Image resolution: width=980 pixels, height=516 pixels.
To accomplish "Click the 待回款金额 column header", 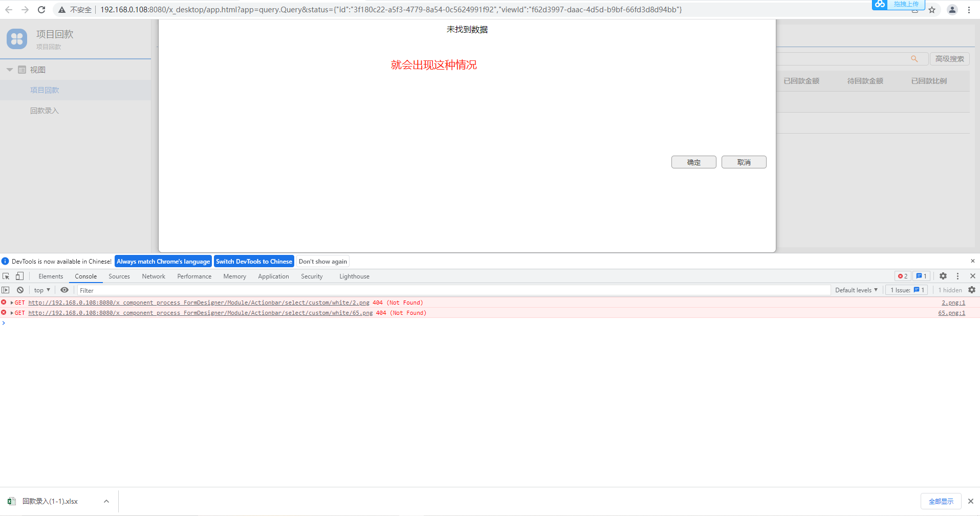I will click(x=865, y=81).
